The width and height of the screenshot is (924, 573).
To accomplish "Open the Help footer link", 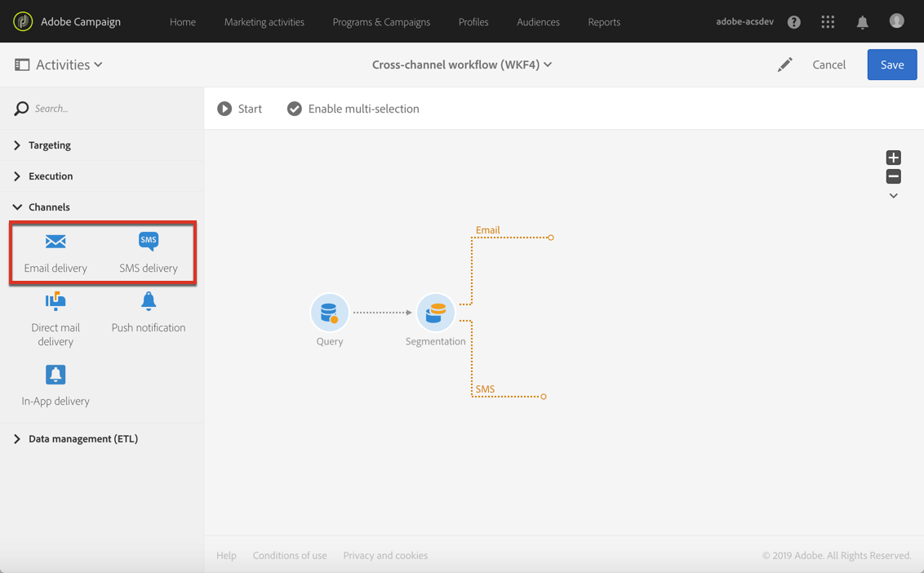I will (x=226, y=555).
